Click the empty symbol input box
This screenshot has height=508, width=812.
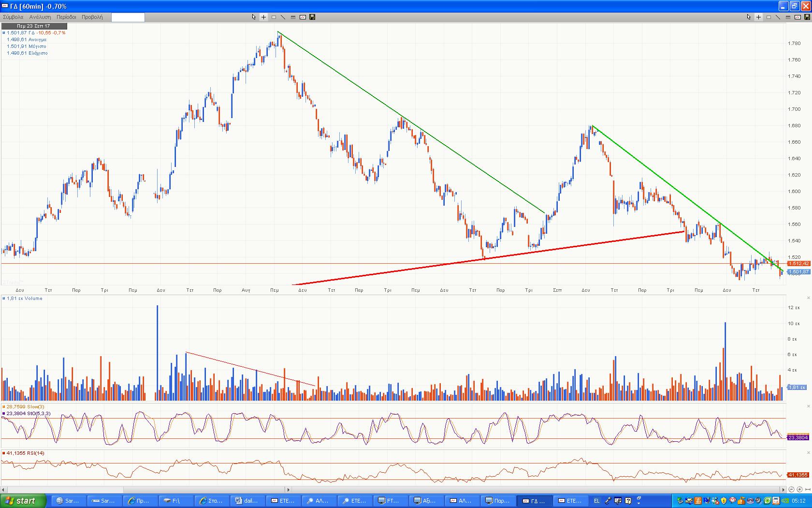tap(128, 17)
